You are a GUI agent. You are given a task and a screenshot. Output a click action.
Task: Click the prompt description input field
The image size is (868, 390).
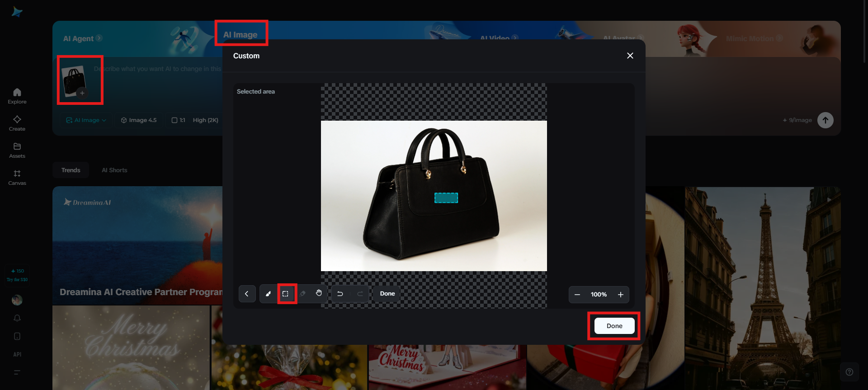click(157, 69)
